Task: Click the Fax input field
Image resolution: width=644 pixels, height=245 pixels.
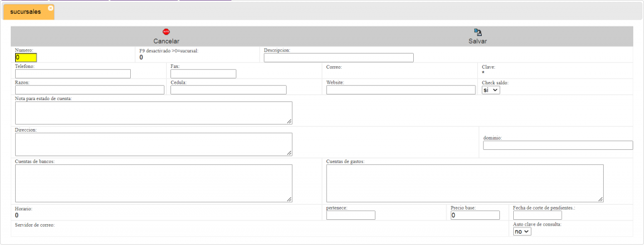Action: point(203,74)
